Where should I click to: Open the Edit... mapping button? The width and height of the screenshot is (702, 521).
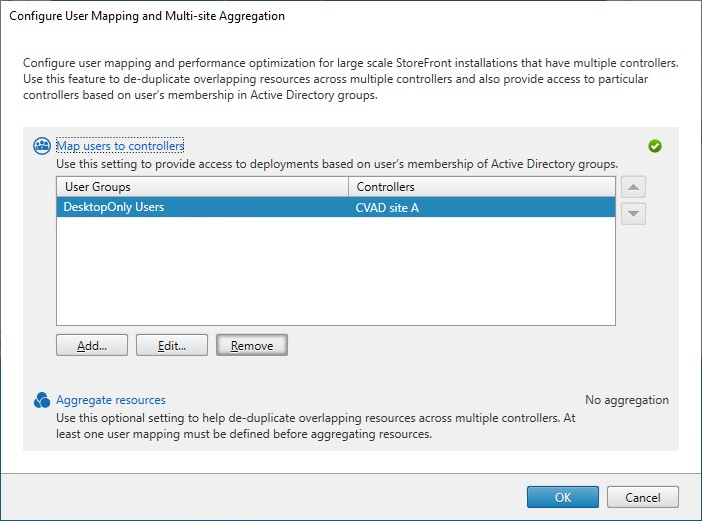pyautogui.click(x=172, y=345)
